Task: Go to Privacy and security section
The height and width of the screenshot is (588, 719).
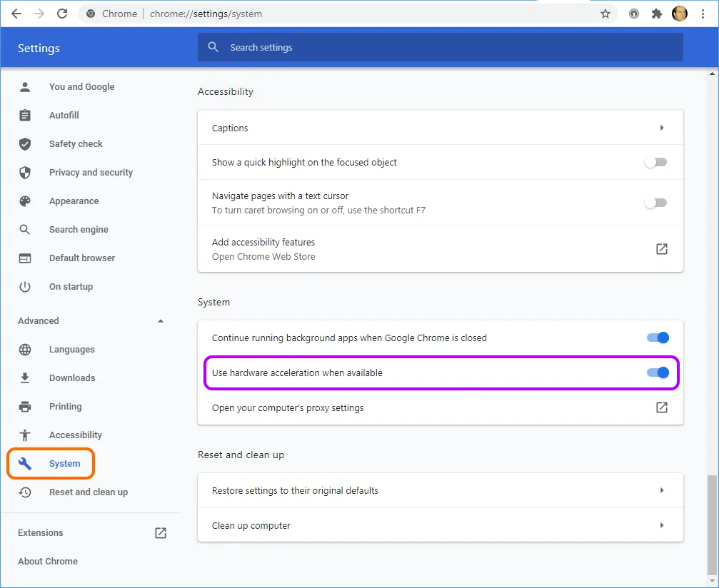Action: 91,172
